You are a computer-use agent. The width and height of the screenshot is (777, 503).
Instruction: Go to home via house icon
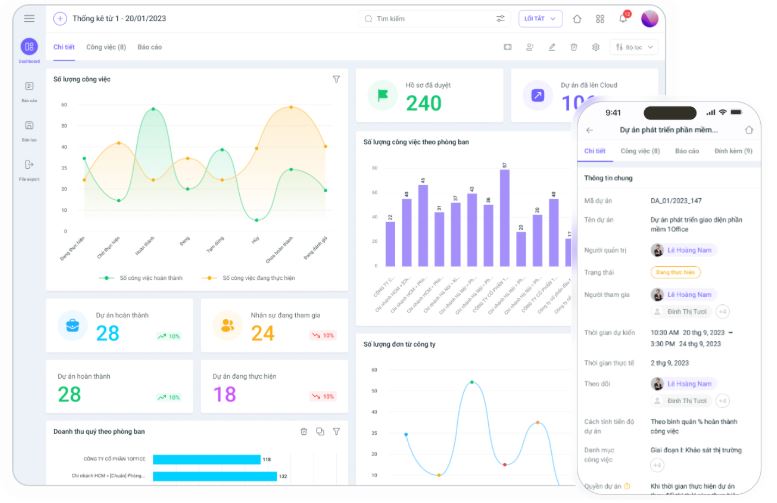click(x=577, y=19)
